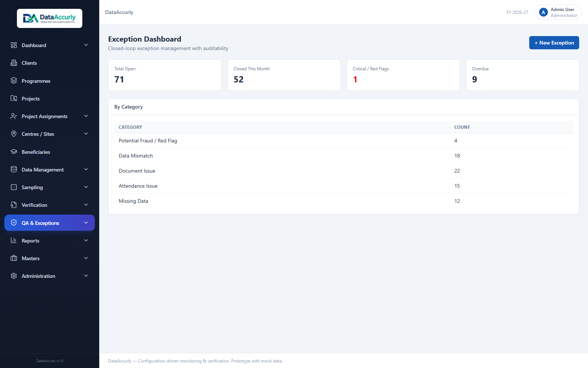Click the Data Mismatch category row
The image size is (588, 368).
coord(344,156)
